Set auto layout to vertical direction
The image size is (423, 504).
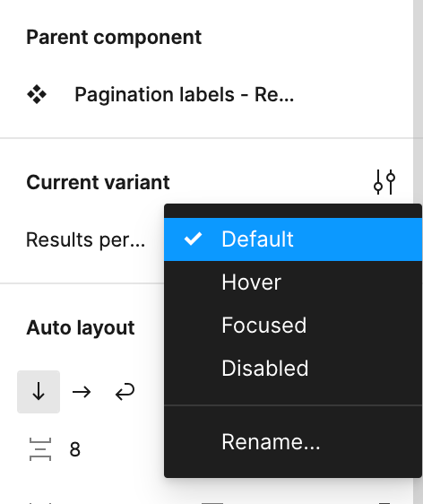(x=39, y=392)
